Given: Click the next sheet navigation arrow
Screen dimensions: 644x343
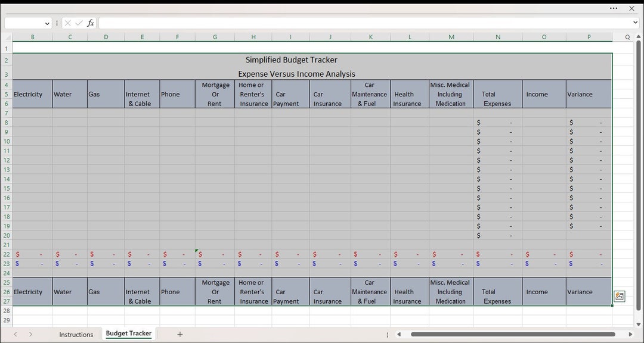Looking at the screenshot, I should pyautogui.click(x=31, y=334).
